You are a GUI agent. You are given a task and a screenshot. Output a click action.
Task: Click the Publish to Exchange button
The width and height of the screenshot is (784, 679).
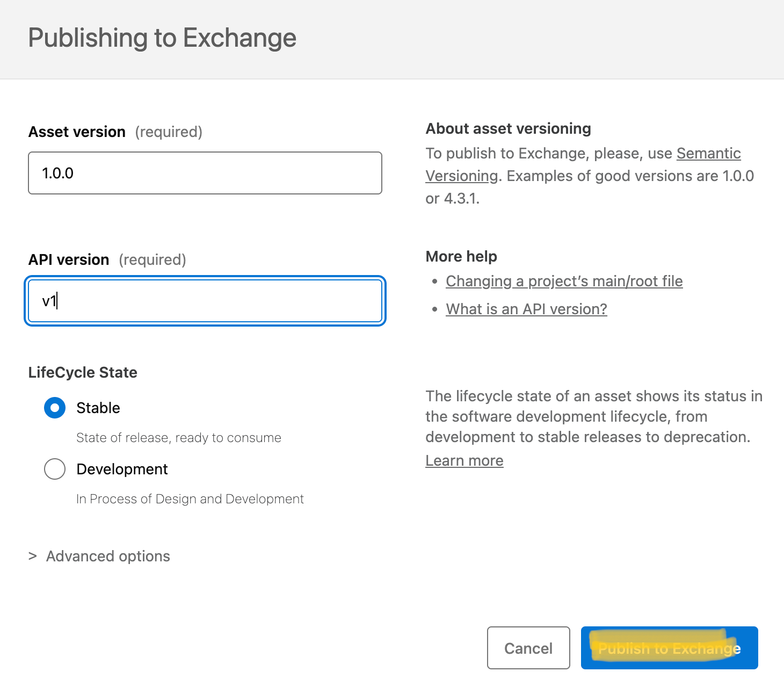pos(669,648)
